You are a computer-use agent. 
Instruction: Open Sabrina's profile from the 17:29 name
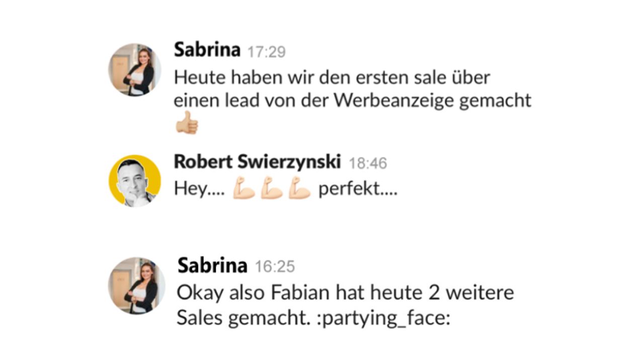click(x=207, y=50)
